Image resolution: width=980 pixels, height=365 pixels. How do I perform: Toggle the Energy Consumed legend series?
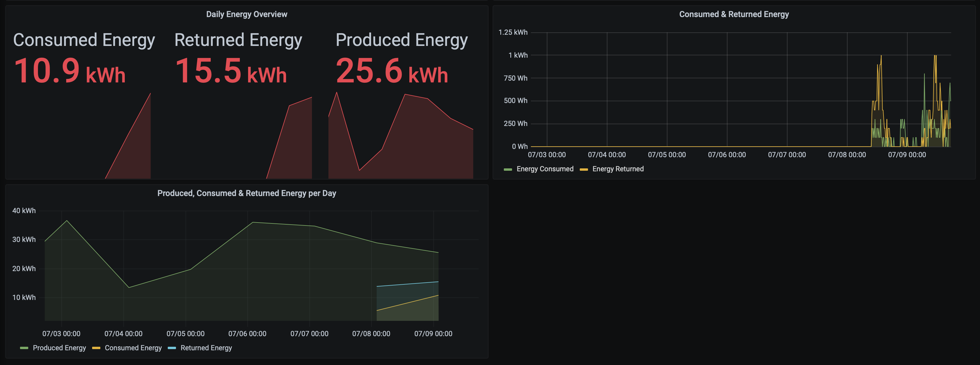pyautogui.click(x=544, y=169)
